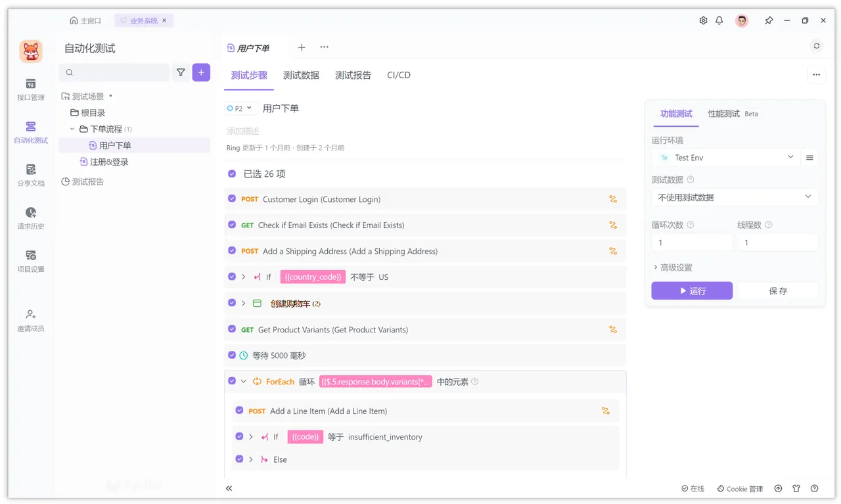Open the P2 priority dropdown
Image resolution: width=841 pixels, height=504 pixels.
point(240,108)
